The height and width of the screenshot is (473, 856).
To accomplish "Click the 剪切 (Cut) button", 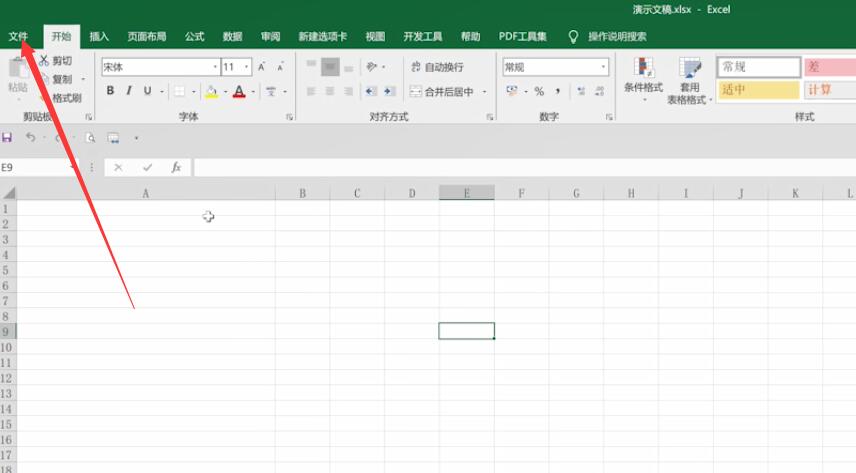I will pyautogui.click(x=56, y=61).
